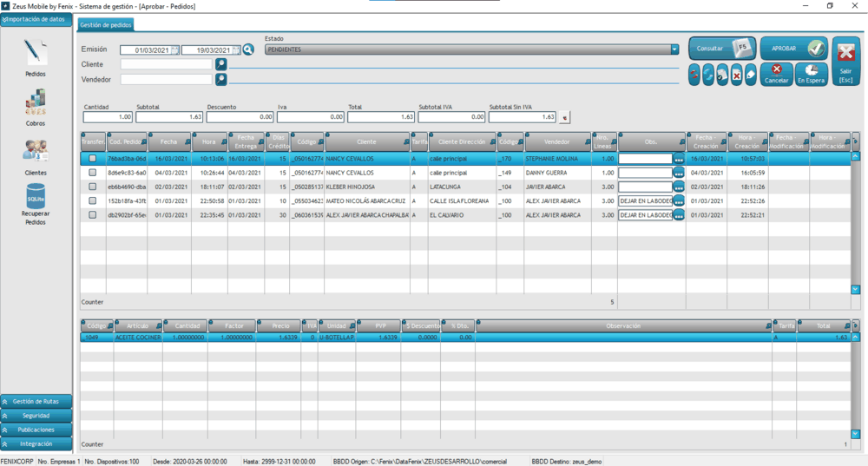Click the filter icon on Vendedor column header
868x466 pixels.
(x=588, y=142)
